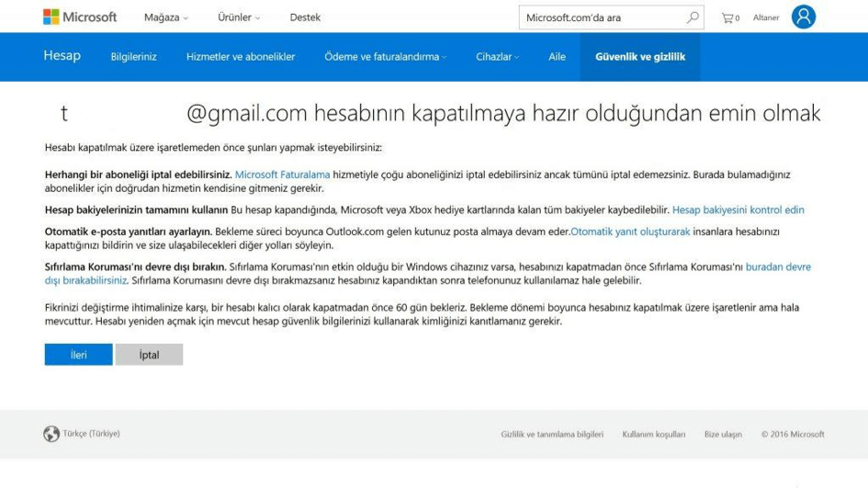868x488 pixels.
Task: Switch to the Bilgileriniz tab
Action: click(133, 57)
